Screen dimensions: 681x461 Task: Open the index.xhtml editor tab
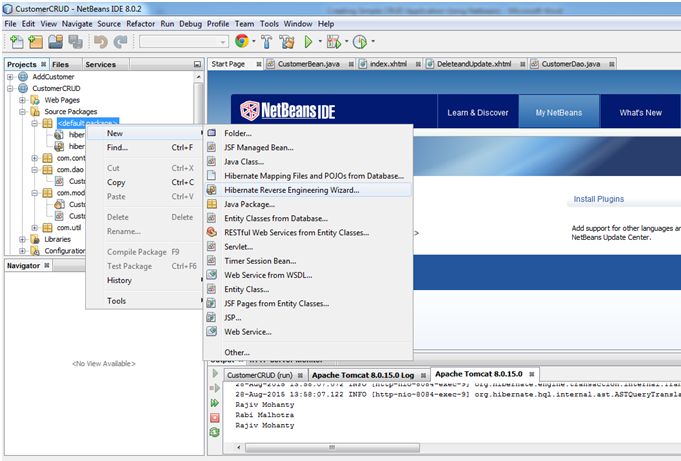coord(388,64)
